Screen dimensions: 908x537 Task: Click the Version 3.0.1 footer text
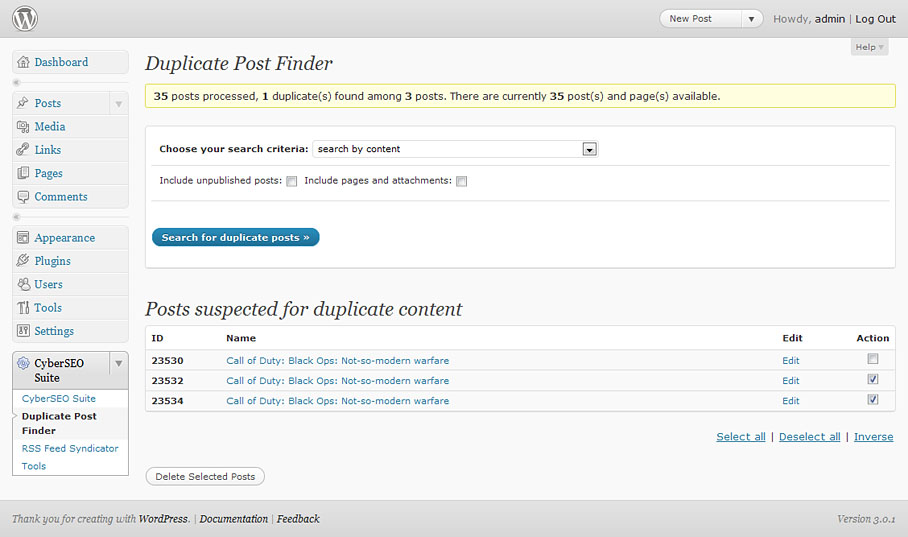pos(866,519)
